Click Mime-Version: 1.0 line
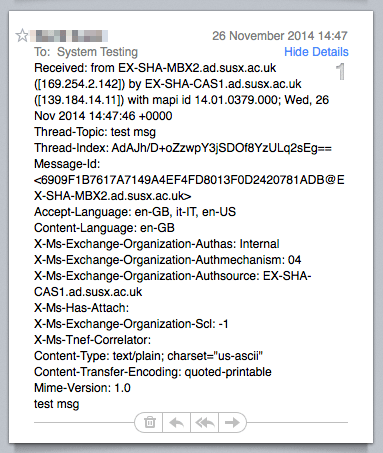Screen dimensions: 383x453 pos(82,388)
